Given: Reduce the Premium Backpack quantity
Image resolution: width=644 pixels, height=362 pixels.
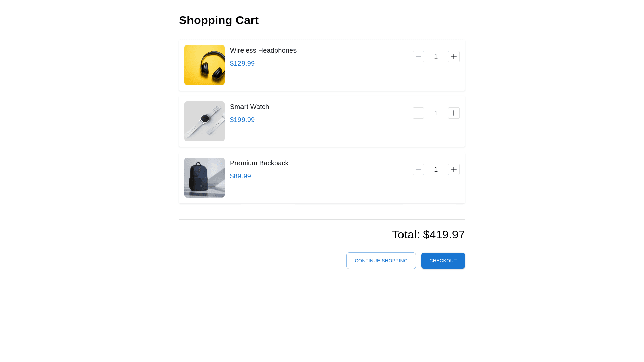Looking at the screenshot, I should [418, 169].
